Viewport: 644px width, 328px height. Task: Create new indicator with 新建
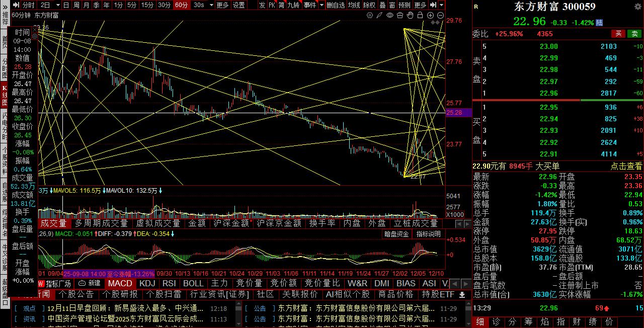[x=90, y=284]
